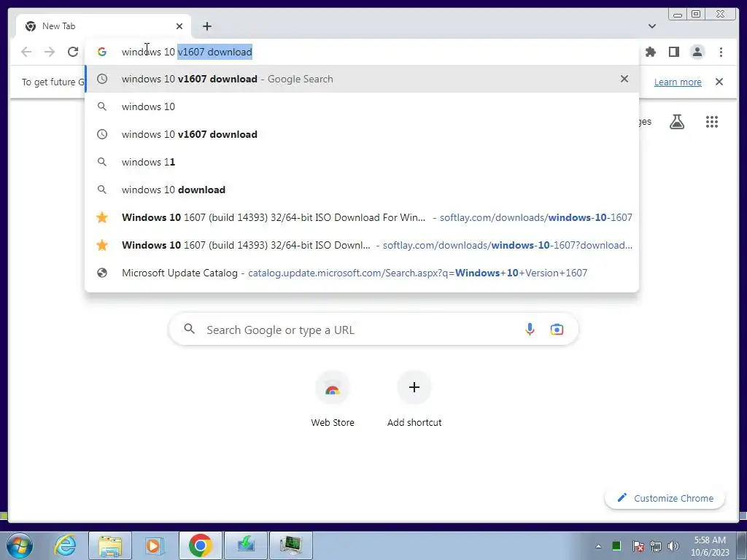
Task: Open Action Center flag tray icon
Action: (x=638, y=546)
